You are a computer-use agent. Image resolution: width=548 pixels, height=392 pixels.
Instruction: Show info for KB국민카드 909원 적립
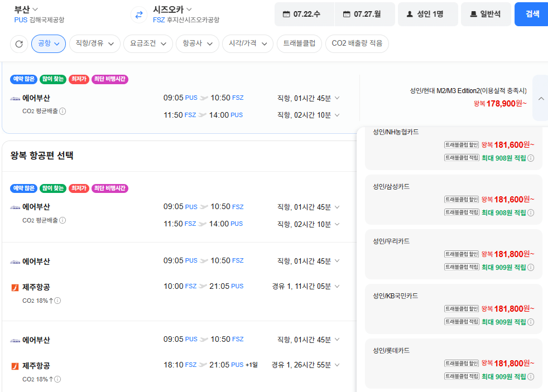(x=531, y=322)
